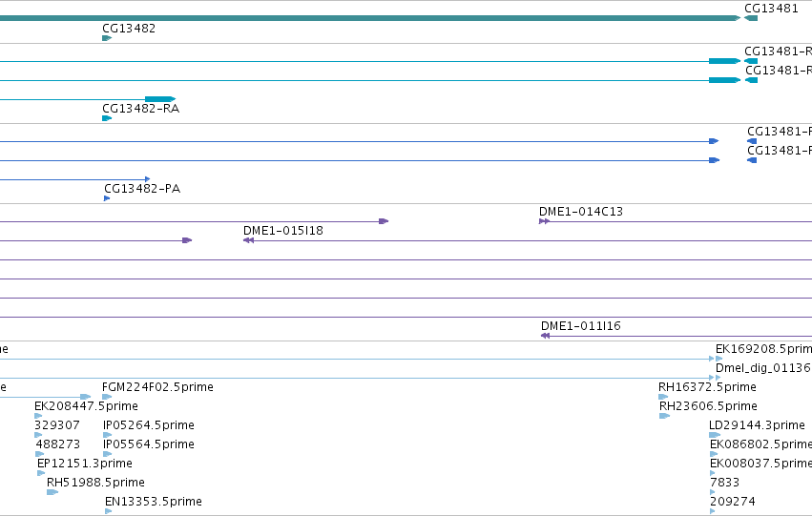The image size is (812, 516).
Task: Select the IP05564.5prime label
Action: [149, 444]
